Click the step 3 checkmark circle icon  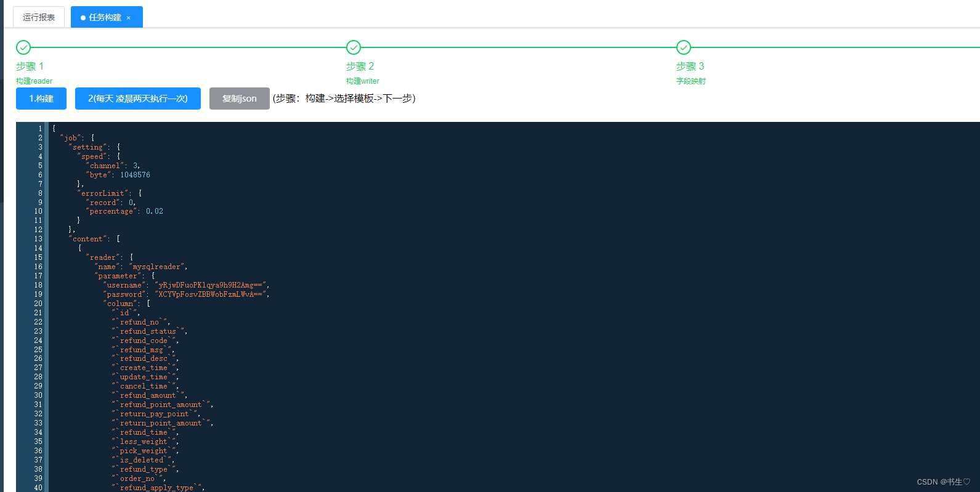point(684,47)
